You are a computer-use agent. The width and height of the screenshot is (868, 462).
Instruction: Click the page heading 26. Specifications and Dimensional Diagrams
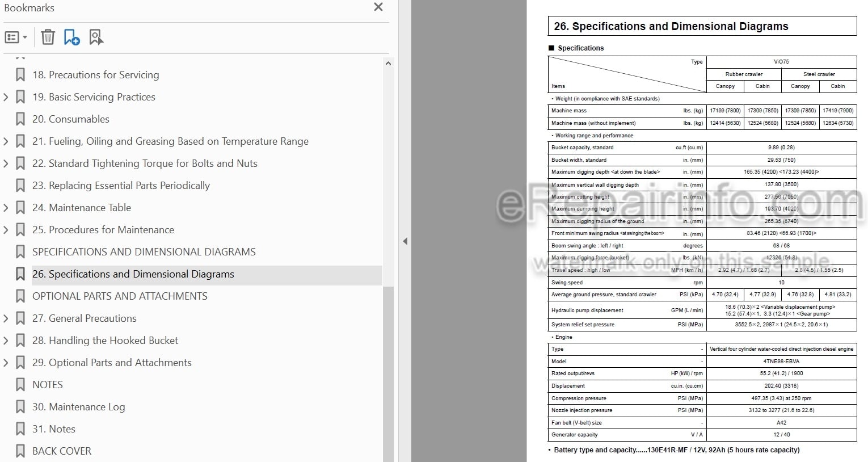[x=671, y=27]
